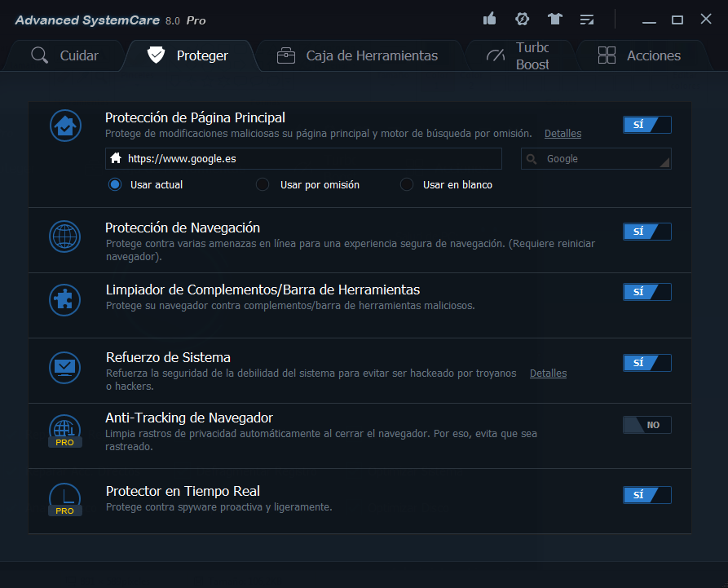The height and width of the screenshot is (588, 728).
Task: Click the Protección de Página Principal house icon
Action: pos(65,126)
